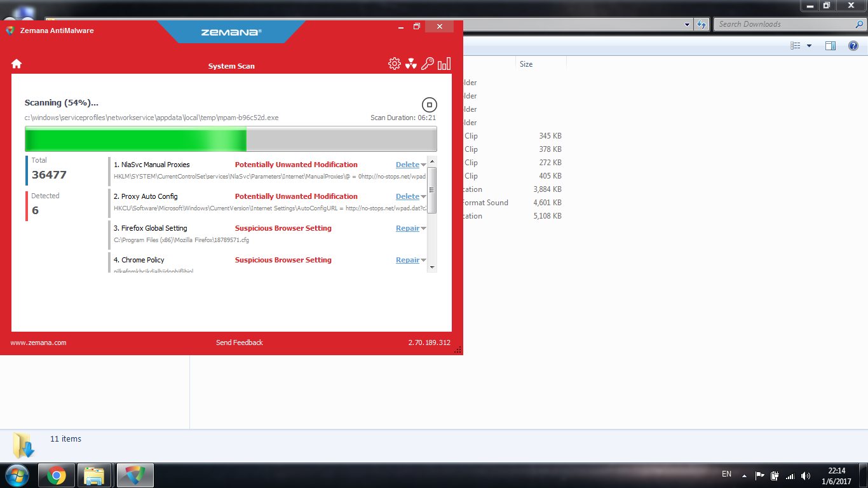This screenshot has height=488, width=868.
Task: Open the taskbar clock and date
Action: point(837,476)
